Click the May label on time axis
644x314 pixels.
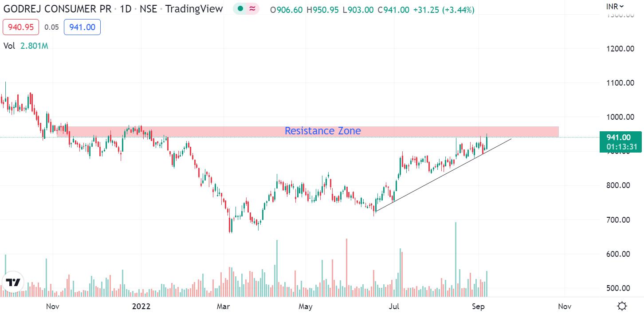coord(305,306)
